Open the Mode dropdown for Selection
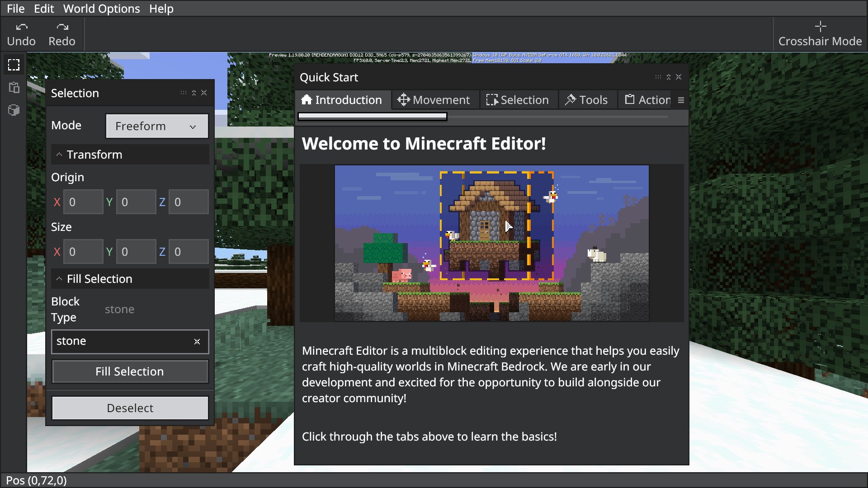Viewport: 868px width, 488px height. point(157,126)
